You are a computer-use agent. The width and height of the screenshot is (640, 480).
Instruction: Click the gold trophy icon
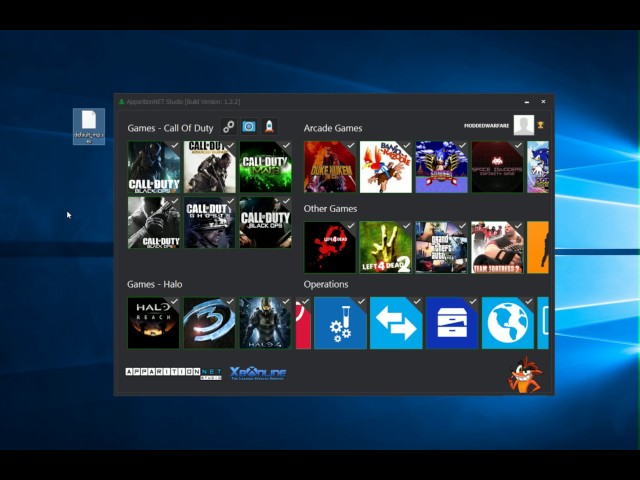(541, 125)
